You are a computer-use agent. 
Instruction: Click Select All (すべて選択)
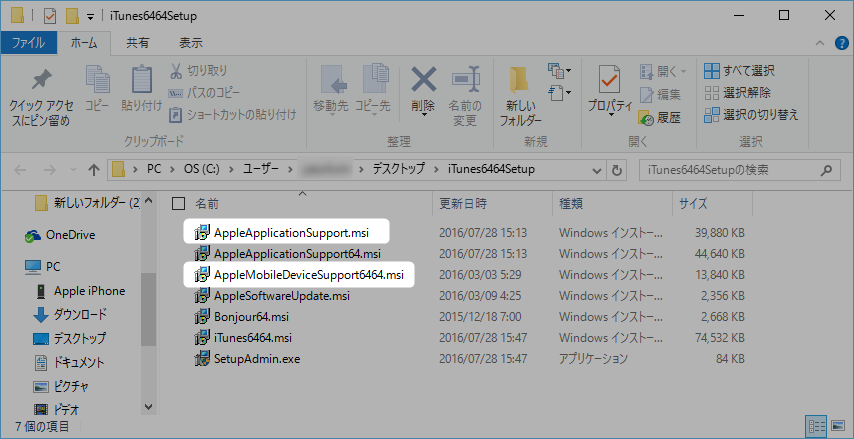pyautogui.click(x=739, y=70)
